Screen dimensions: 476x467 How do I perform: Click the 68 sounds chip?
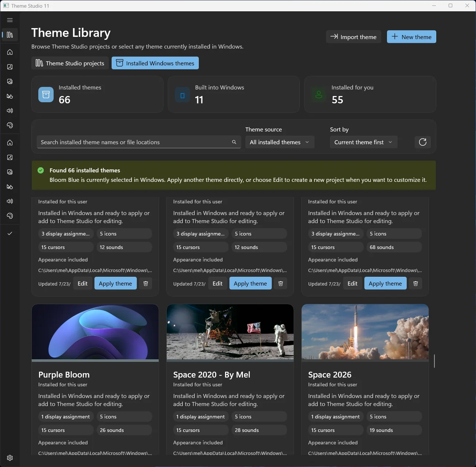394,247
